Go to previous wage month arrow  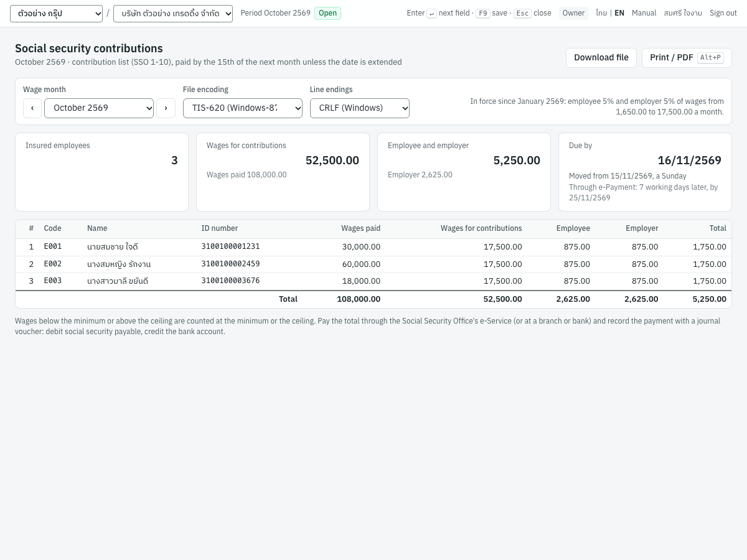tap(32, 108)
